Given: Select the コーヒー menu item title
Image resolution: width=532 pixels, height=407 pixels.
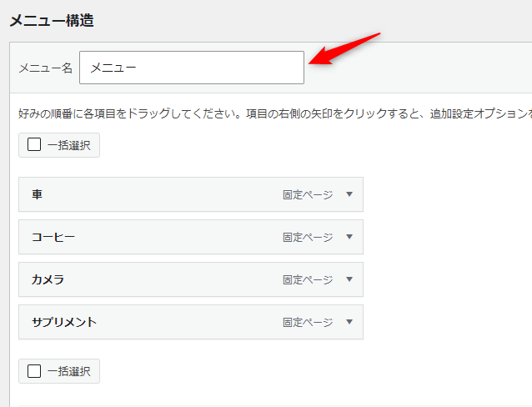Looking at the screenshot, I should tap(53, 237).
